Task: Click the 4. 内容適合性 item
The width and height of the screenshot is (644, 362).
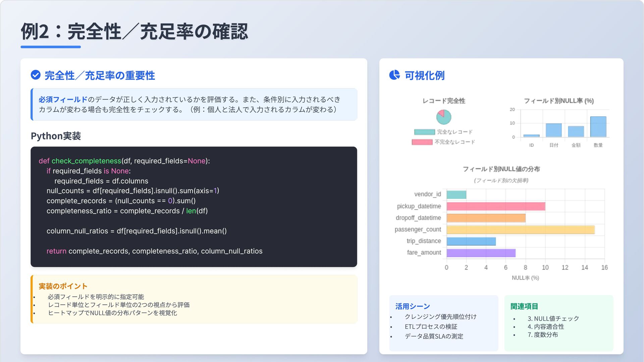Action: 546,326
